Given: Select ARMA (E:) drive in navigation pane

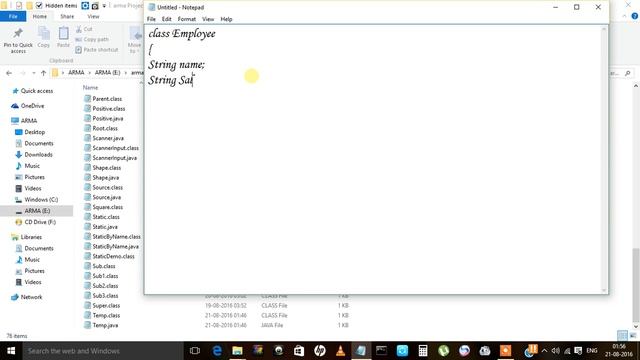Looking at the screenshot, I should [x=37, y=211].
